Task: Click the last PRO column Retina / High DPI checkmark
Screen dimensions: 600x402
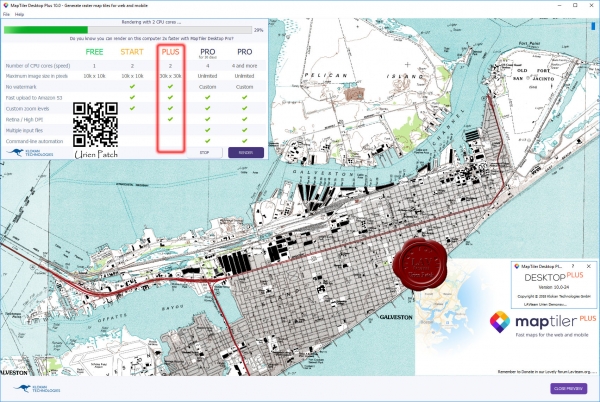Action: 245,119
